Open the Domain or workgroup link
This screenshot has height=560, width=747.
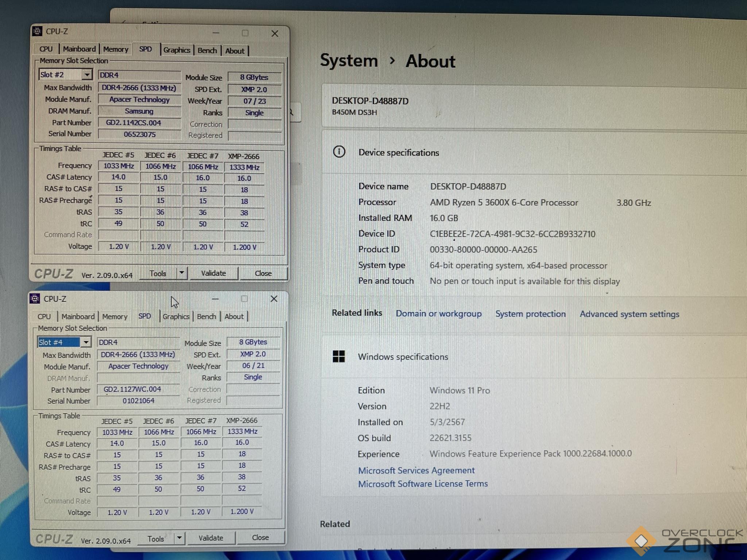[438, 314]
